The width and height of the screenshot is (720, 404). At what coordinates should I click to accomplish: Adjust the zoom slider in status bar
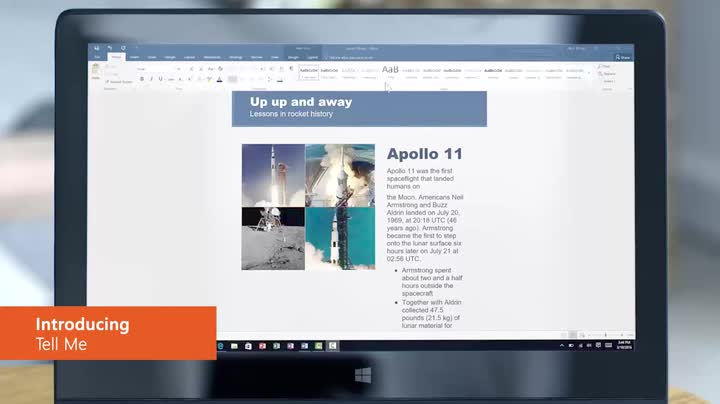pos(607,335)
